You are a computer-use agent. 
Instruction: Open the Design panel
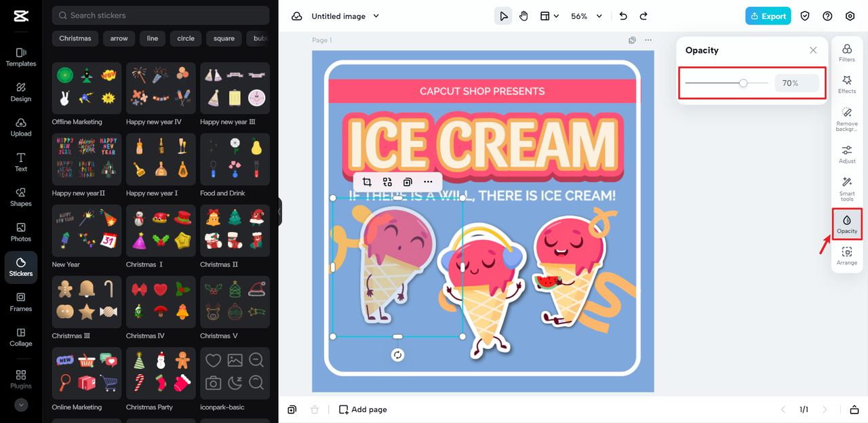tap(21, 92)
